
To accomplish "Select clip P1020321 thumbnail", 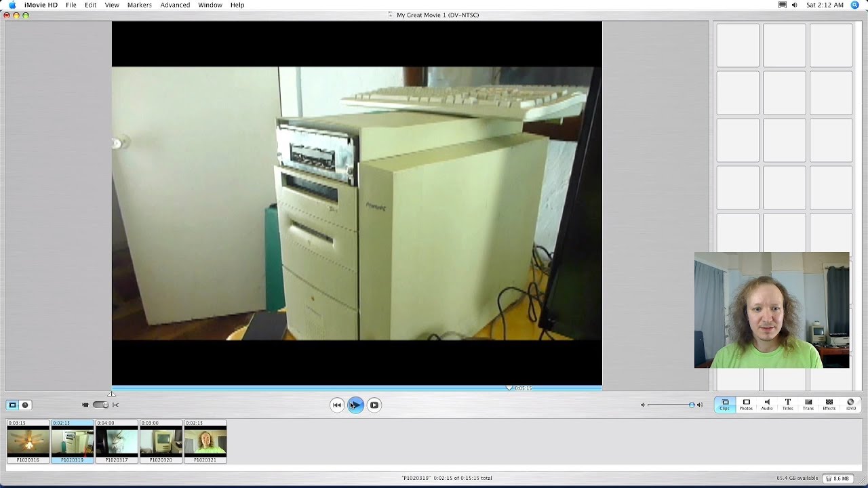I will [205, 441].
